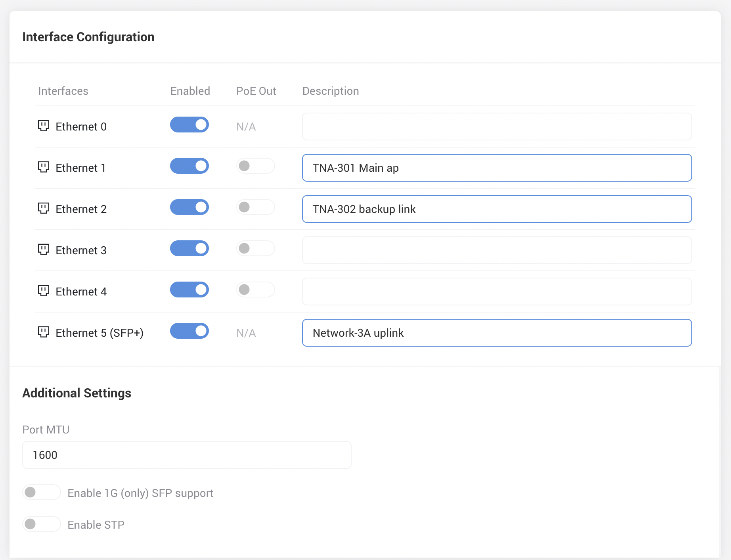Image resolution: width=731 pixels, height=560 pixels.
Task: Select the empty Ethernet 4 description field
Action: tap(497, 292)
